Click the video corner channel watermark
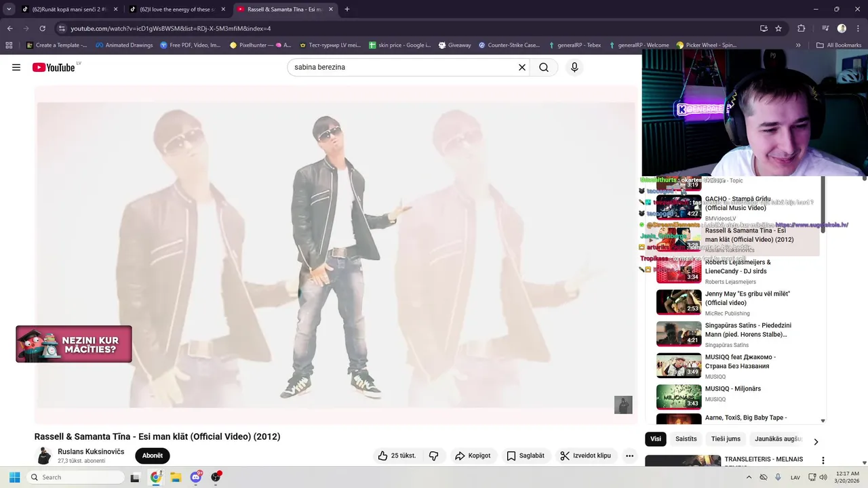The width and height of the screenshot is (868, 488). [x=623, y=405]
